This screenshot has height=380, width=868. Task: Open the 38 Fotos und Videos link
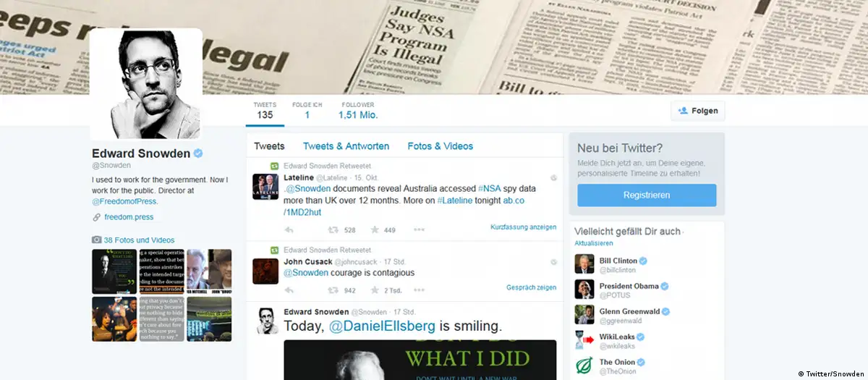pyautogui.click(x=139, y=240)
